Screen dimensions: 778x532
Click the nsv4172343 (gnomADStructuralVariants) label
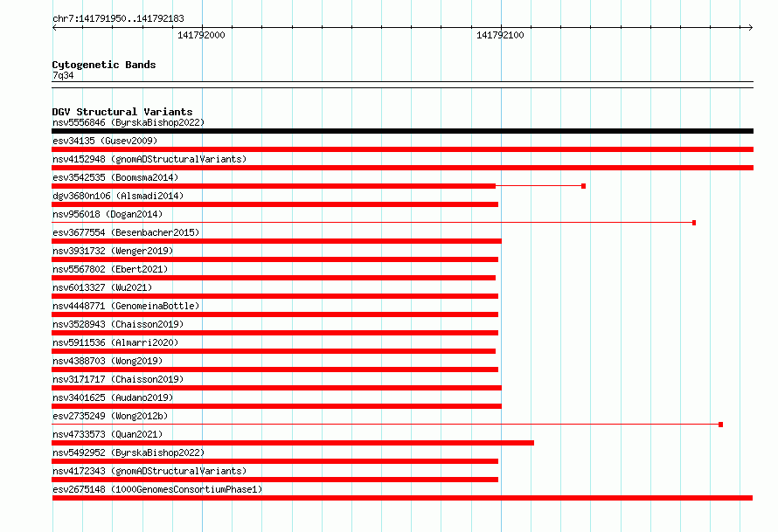coord(149,471)
